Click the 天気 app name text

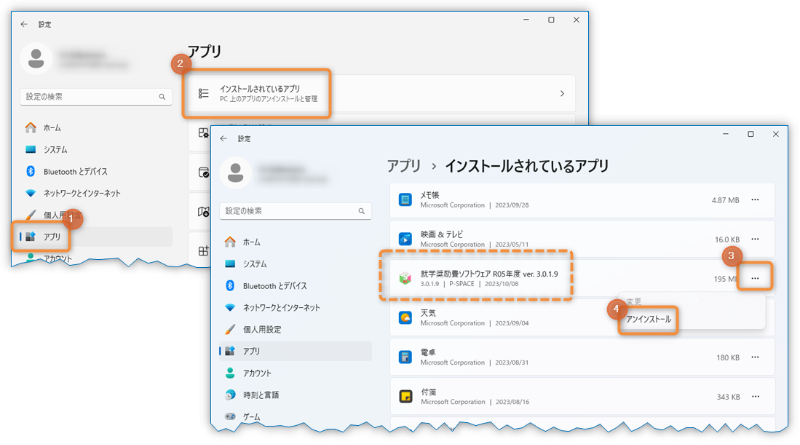[428, 313]
